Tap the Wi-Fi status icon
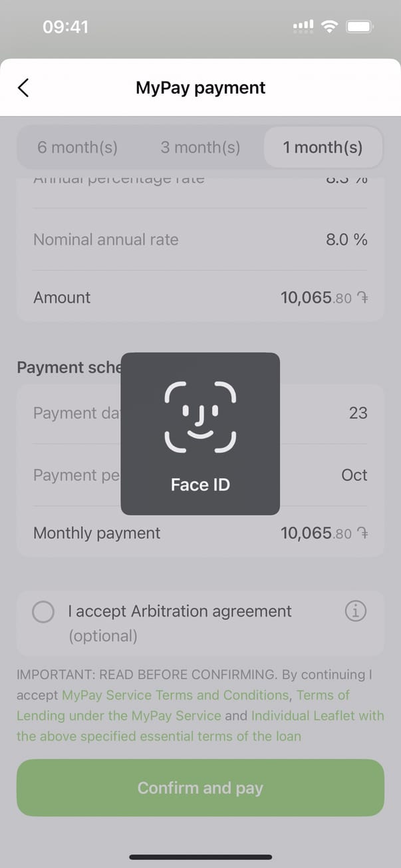 329,27
